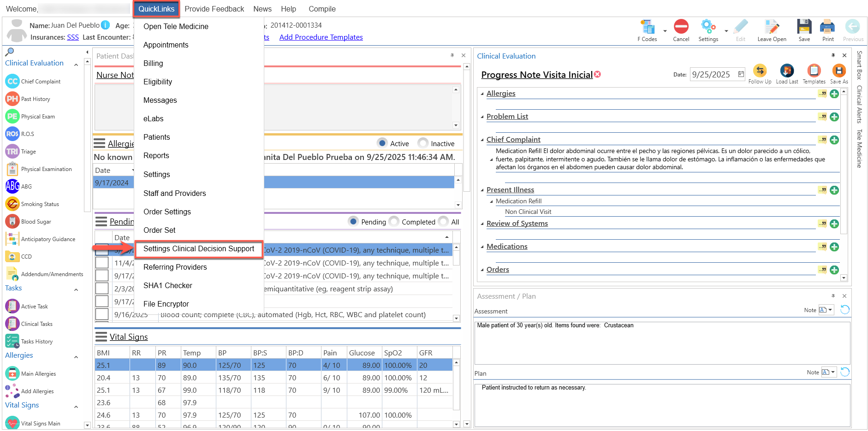Select Settings Clinical Decision Support menu item
Viewport: 868px width, 431px height.
199,249
